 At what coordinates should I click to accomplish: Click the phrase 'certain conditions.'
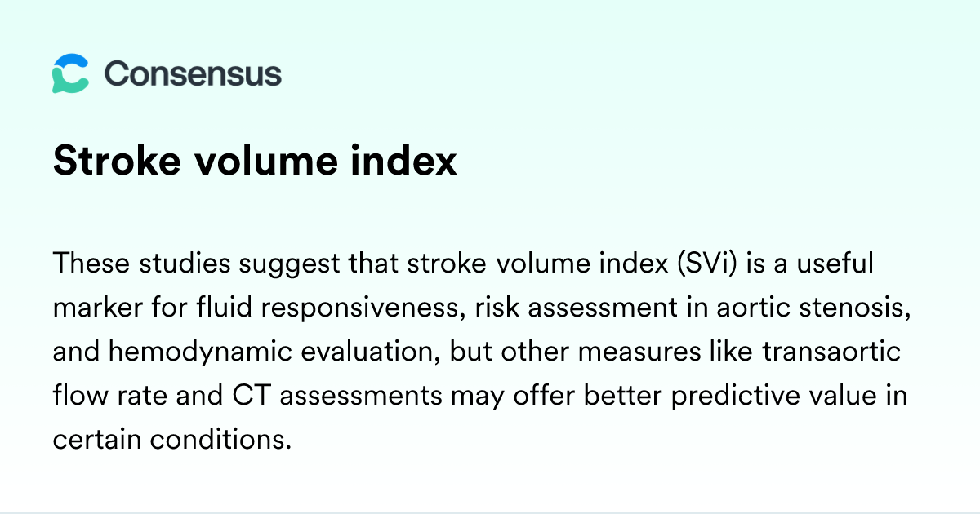click(x=171, y=441)
